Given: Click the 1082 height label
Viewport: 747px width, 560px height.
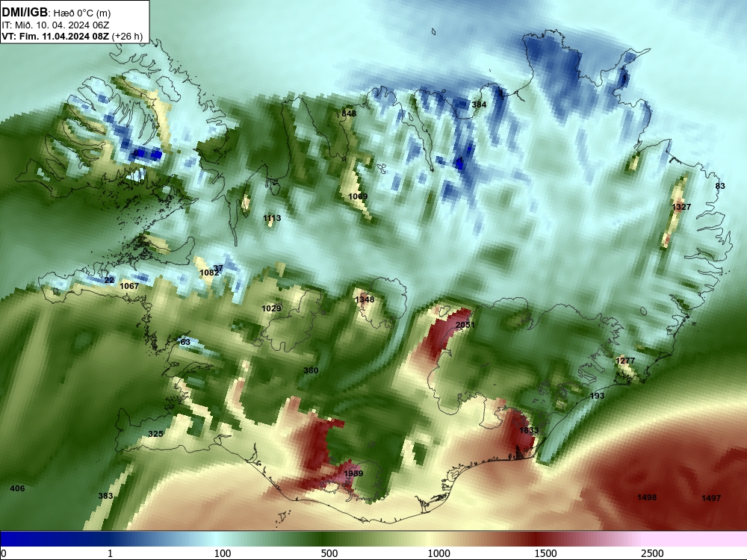Looking at the screenshot, I should tap(209, 273).
